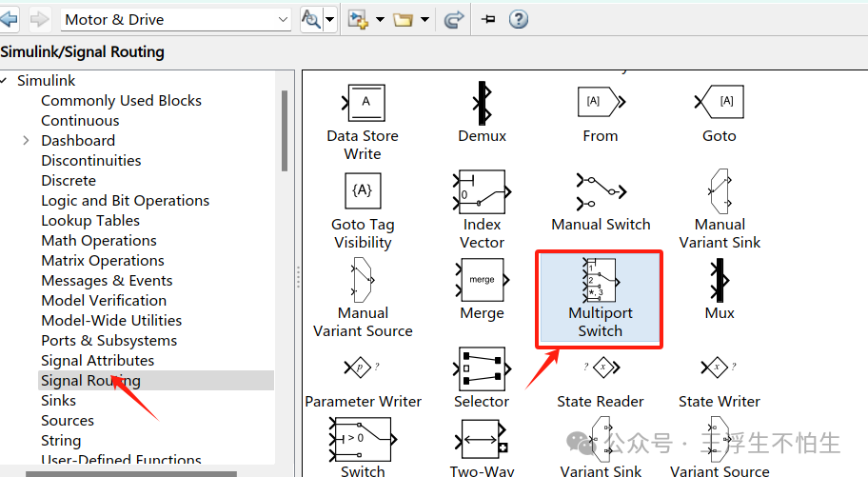Click the new model icon
868x477 pixels.
pyautogui.click(x=358, y=19)
